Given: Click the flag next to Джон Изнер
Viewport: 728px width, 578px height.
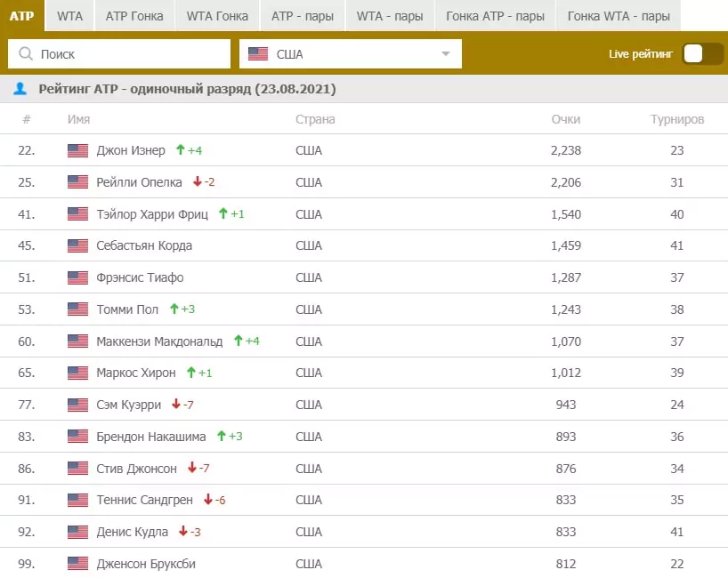Looking at the screenshot, I should 77,150.
